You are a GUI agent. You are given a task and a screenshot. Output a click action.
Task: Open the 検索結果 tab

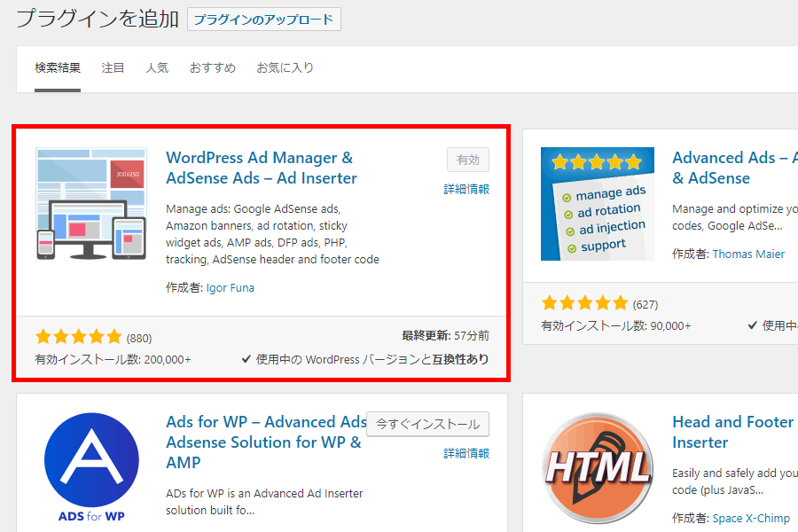click(x=58, y=67)
